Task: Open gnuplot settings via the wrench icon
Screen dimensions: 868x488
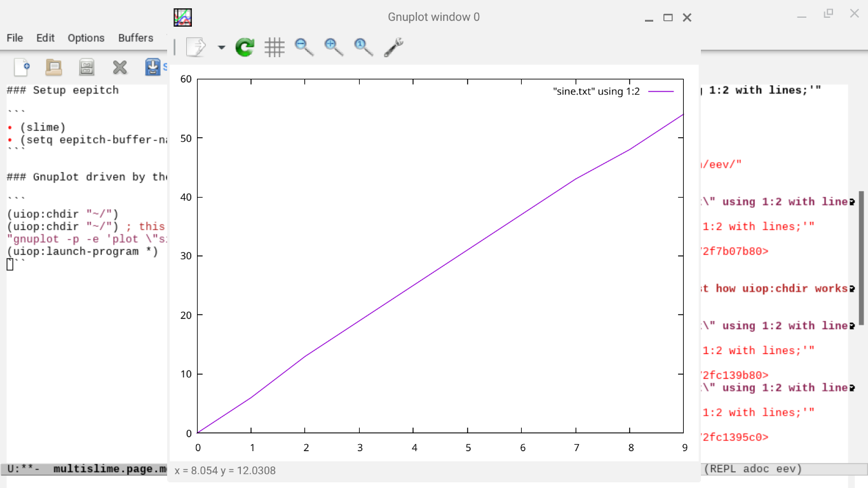Action: click(x=393, y=47)
